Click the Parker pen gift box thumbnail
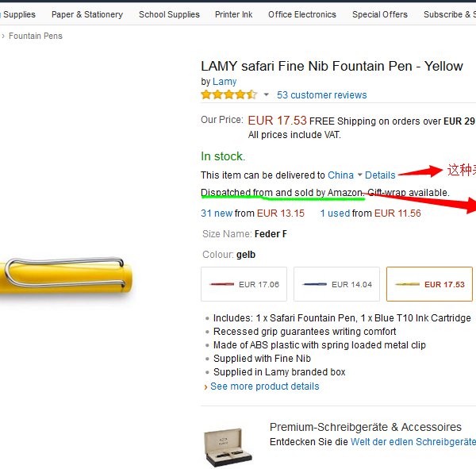Viewport: 476px width, 469px height. [228, 446]
